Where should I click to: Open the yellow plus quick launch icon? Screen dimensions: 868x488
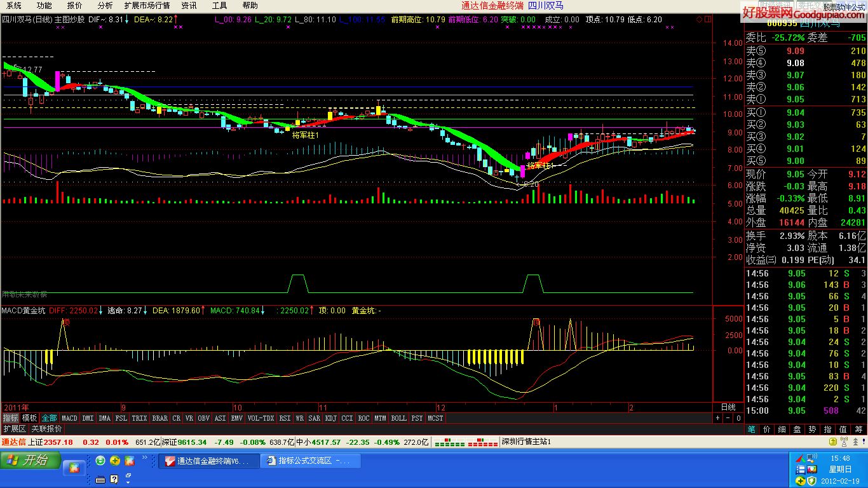click(x=115, y=461)
